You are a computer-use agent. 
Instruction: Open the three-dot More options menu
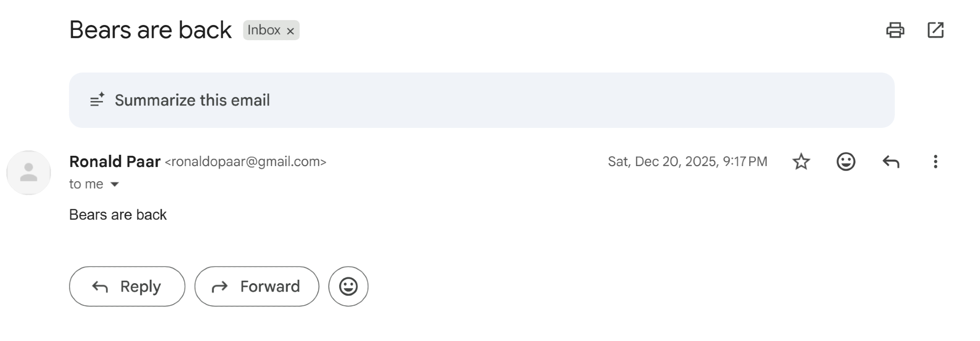(x=935, y=162)
